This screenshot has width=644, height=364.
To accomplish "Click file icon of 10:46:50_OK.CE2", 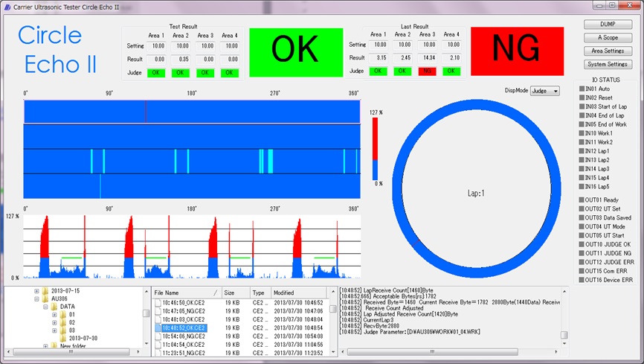I will click(158, 303).
